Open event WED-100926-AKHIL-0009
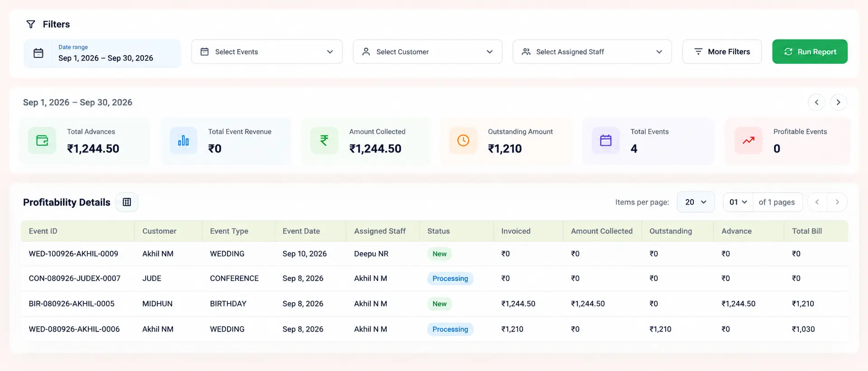This screenshot has width=868, height=371. tap(73, 254)
